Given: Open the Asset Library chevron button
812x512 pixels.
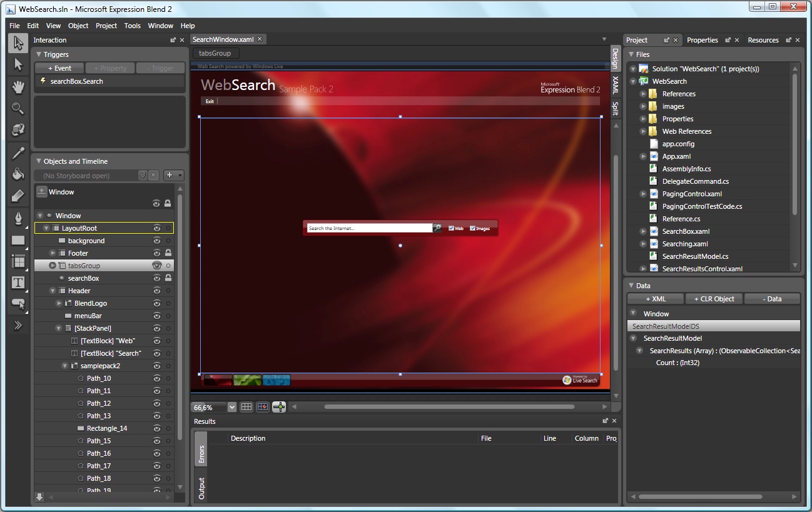Looking at the screenshot, I should point(18,325).
